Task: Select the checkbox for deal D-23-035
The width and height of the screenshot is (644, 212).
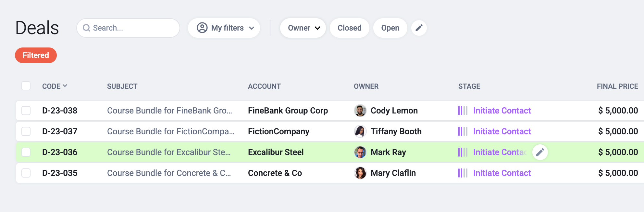Action: pyautogui.click(x=26, y=173)
